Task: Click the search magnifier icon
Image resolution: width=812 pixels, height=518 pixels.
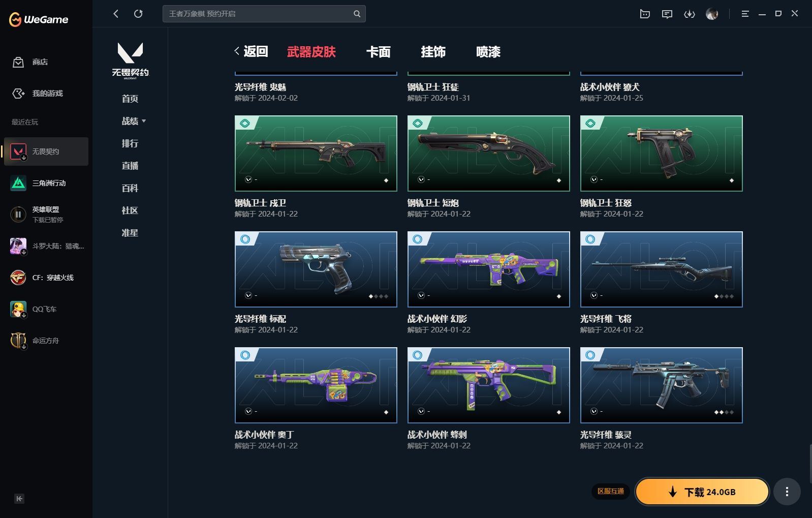Action: pos(357,14)
